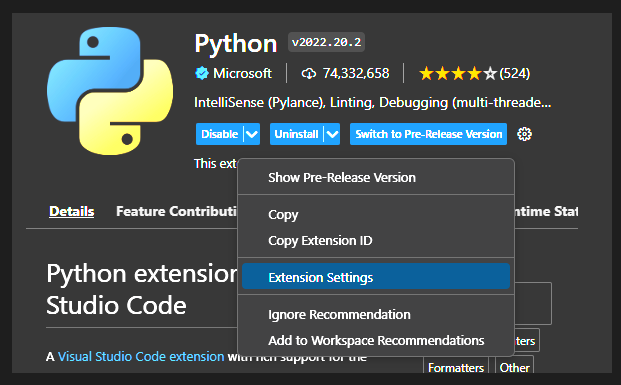The image size is (621, 385).
Task: Click the Other category tag
Action: [x=514, y=366]
